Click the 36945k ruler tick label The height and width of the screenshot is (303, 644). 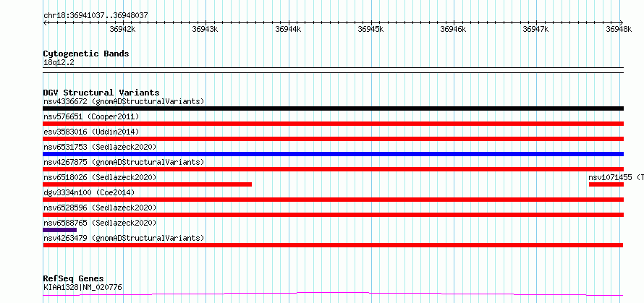371,29
